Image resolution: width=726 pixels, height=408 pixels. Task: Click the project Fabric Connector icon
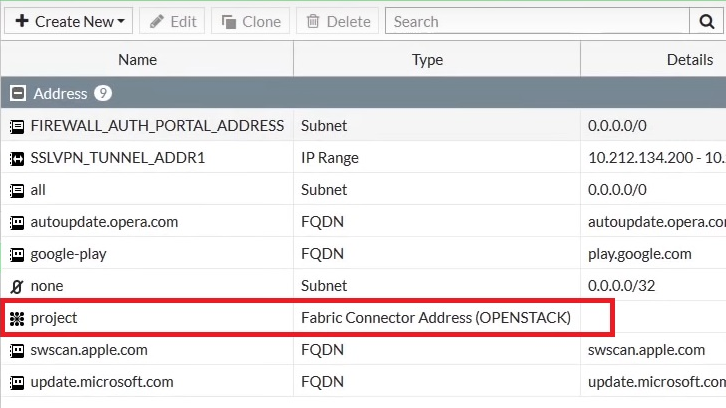coord(16,318)
